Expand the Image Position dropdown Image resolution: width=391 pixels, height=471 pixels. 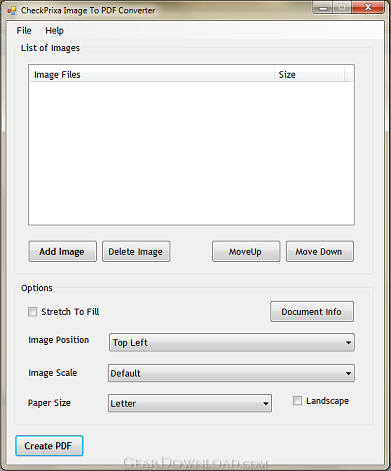[232, 343]
